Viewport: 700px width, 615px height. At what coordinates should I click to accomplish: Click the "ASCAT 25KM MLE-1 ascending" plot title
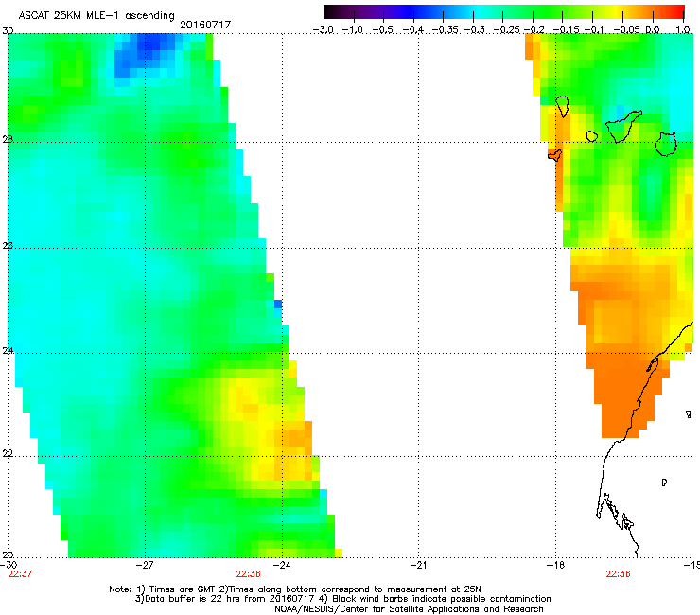pos(96,15)
